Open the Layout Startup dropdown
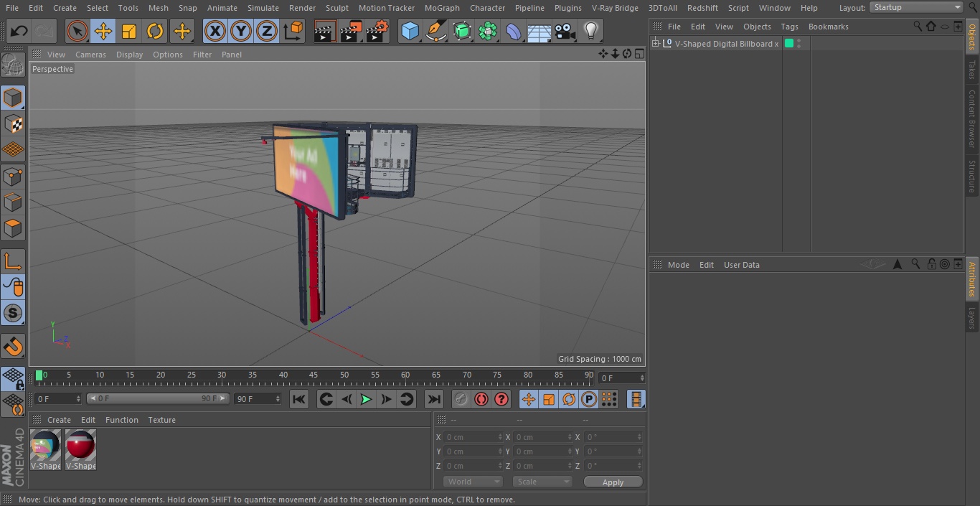Image resolution: width=980 pixels, height=506 pixels. point(916,7)
